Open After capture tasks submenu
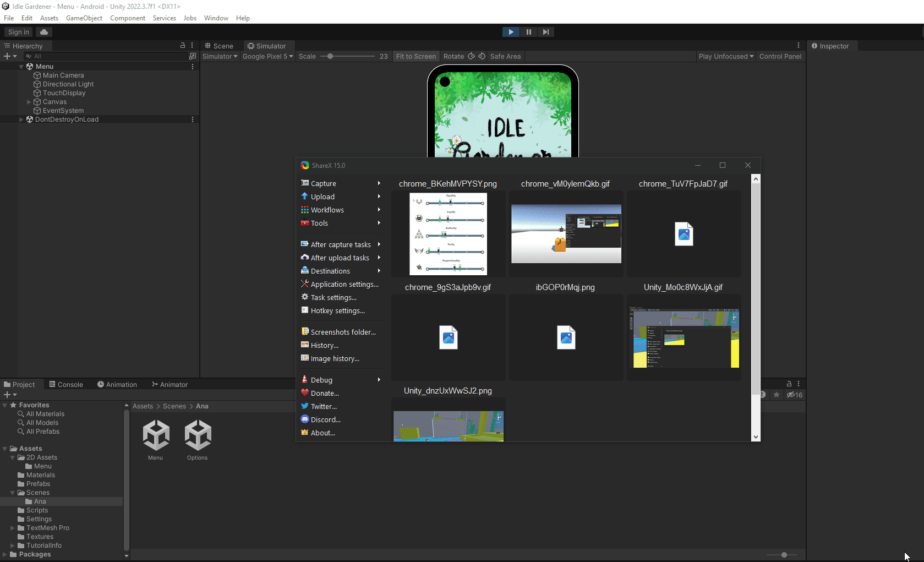This screenshot has width=924, height=562. [341, 244]
